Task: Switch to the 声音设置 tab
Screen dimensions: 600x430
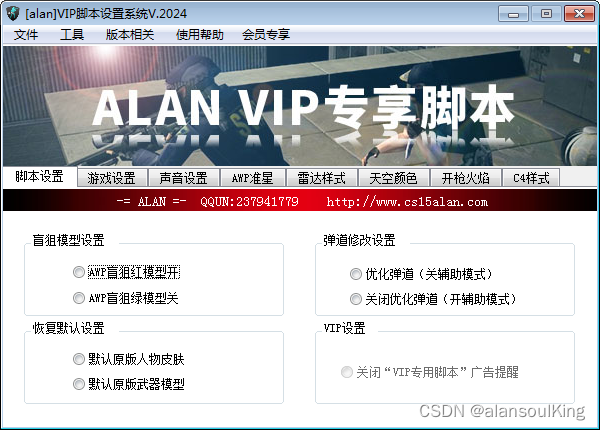Action: pos(184,178)
